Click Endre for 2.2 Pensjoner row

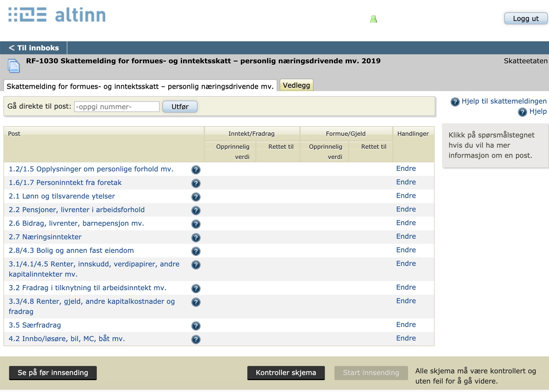(406, 209)
